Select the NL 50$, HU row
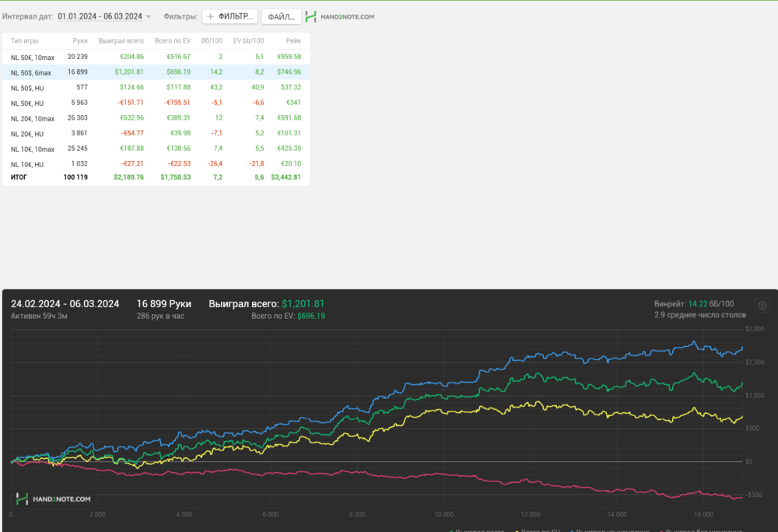 point(156,88)
